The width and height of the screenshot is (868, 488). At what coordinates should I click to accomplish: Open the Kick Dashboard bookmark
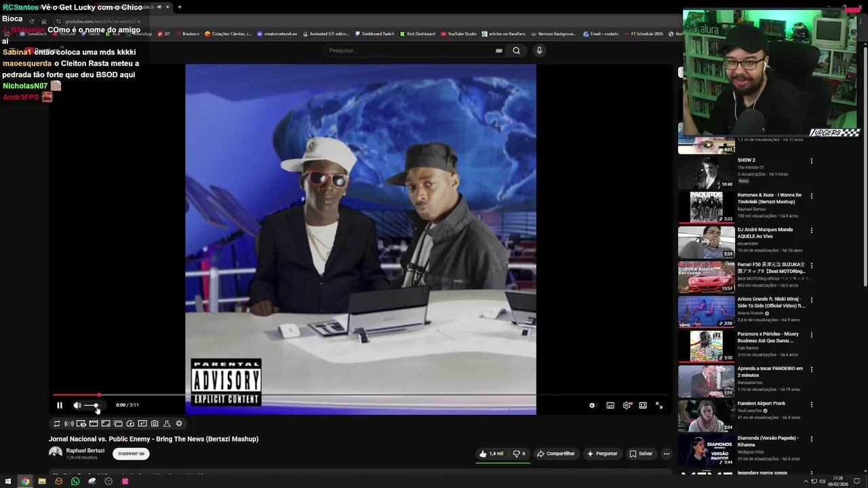coord(418,34)
